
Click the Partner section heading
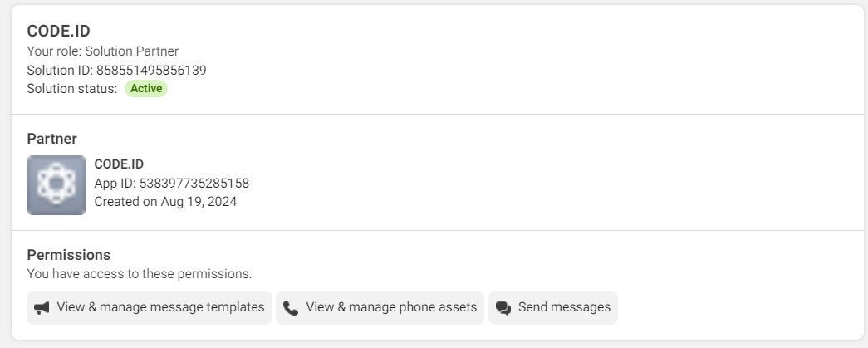51,139
